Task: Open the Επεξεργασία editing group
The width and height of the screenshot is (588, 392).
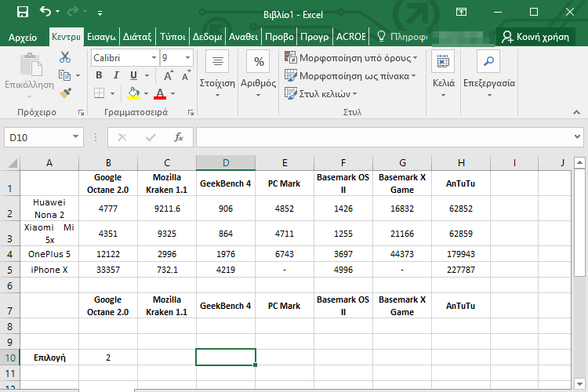Action: (x=489, y=74)
